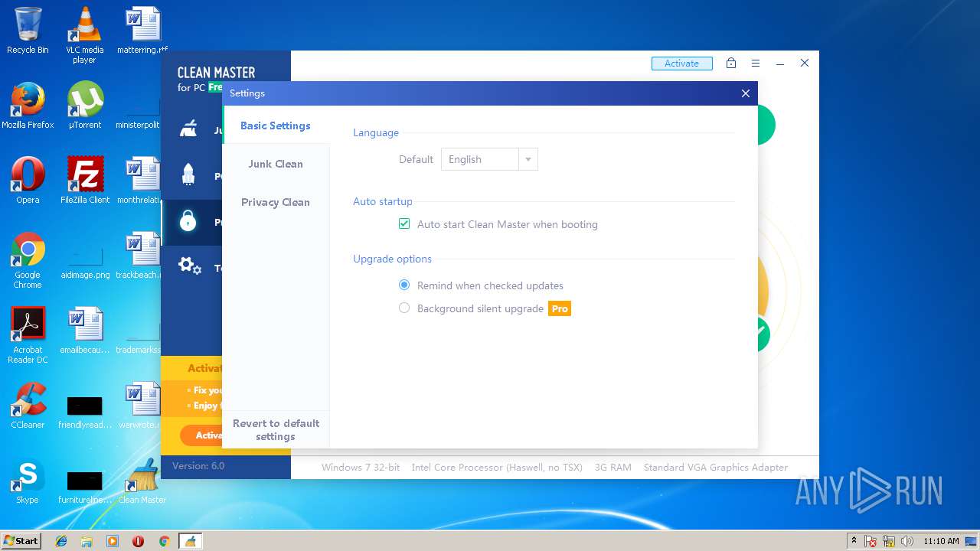Click Intel Core Processor status text
Screen dimensions: 980x551
497,467
